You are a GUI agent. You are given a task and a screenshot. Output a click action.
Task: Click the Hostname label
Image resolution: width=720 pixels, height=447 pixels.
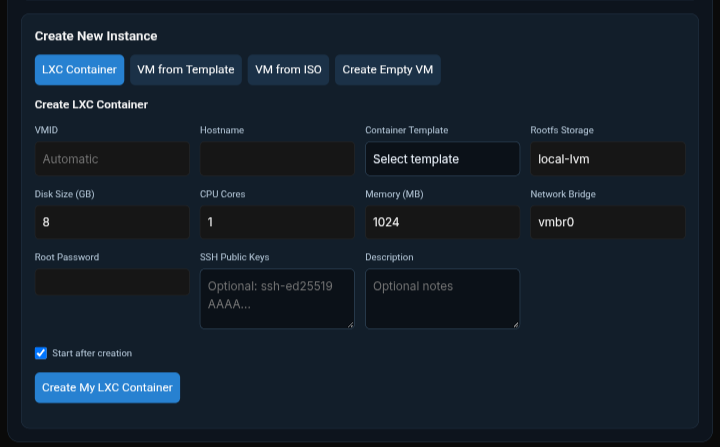222,130
